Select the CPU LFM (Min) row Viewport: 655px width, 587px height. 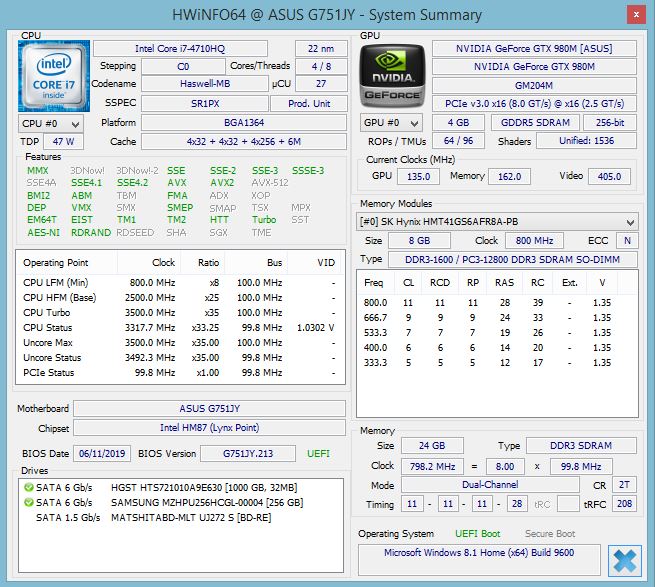point(180,283)
